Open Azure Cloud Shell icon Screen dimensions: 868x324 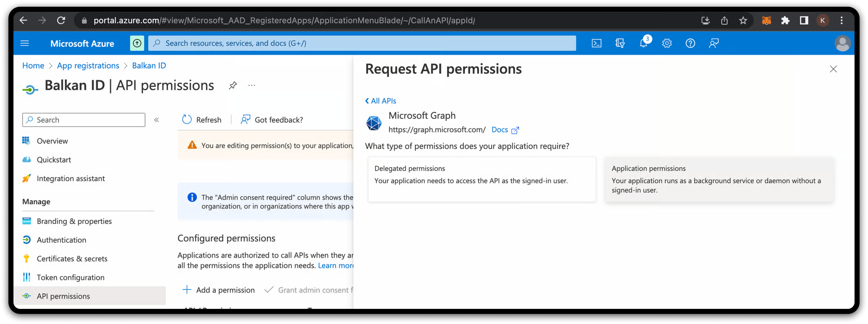pyautogui.click(x=596, y=43)
